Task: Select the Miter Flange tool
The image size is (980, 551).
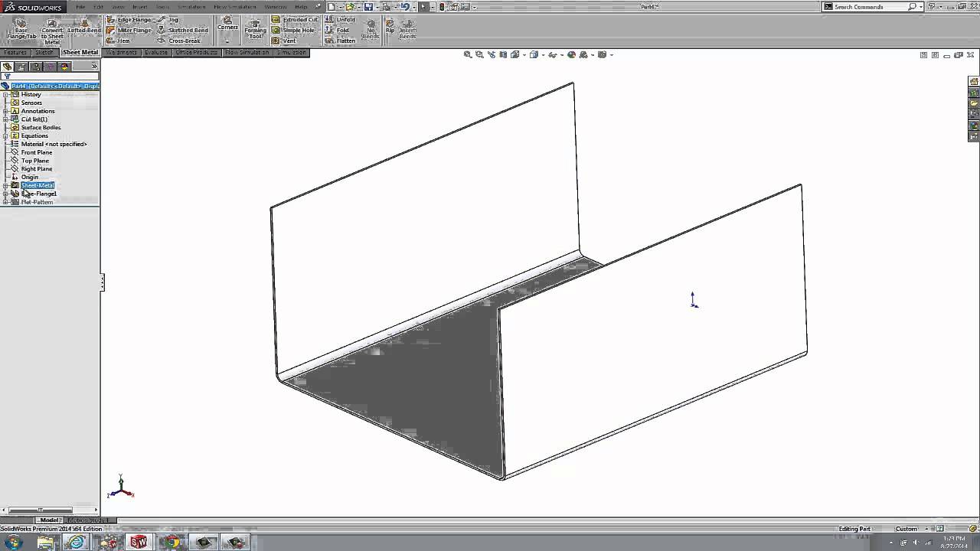Action: point(129,31)
